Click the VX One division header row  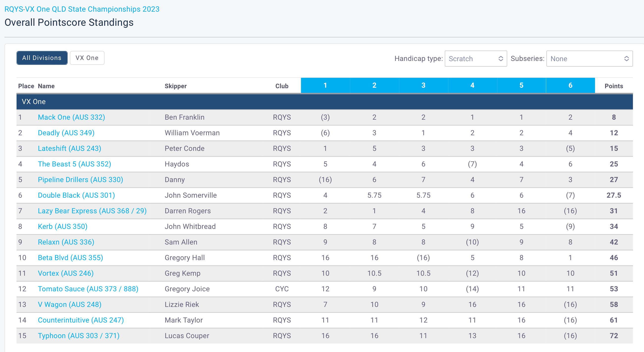tap(324, 102)
